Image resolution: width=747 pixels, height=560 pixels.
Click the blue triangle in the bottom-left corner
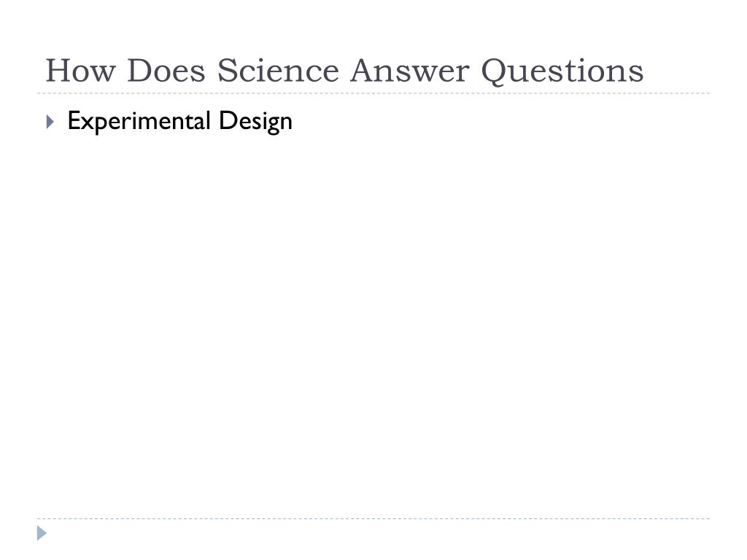[42, 533]
